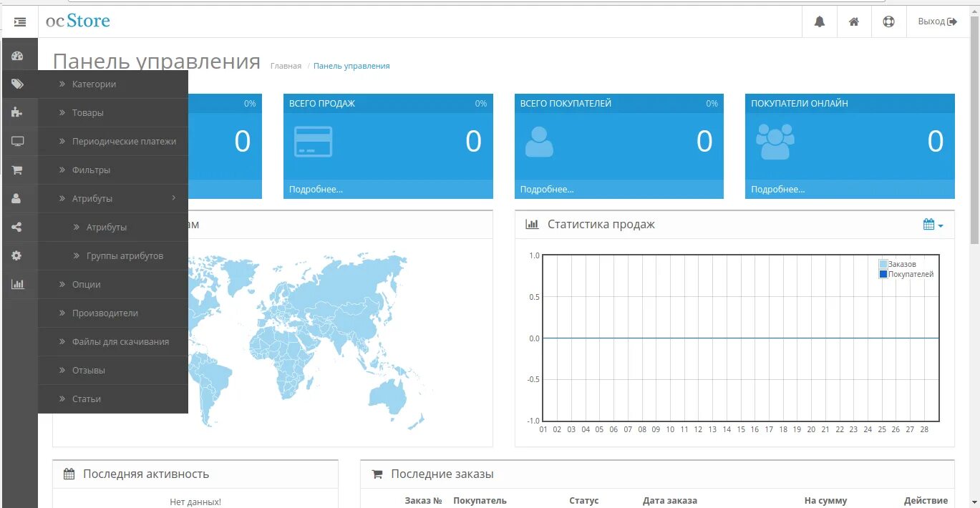Click person icon in total customers tile
This screenshot has height=508, width=980.
[x=539, y=142]
